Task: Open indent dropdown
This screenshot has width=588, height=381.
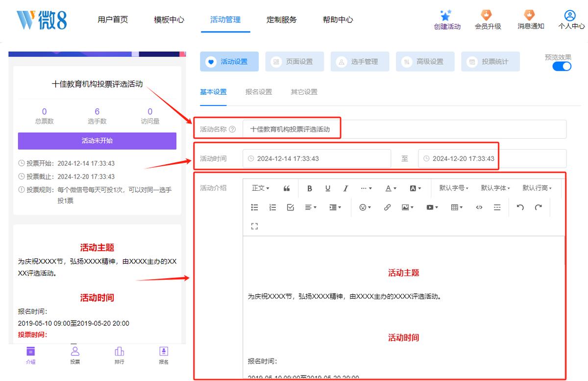Action: [335, 207]
